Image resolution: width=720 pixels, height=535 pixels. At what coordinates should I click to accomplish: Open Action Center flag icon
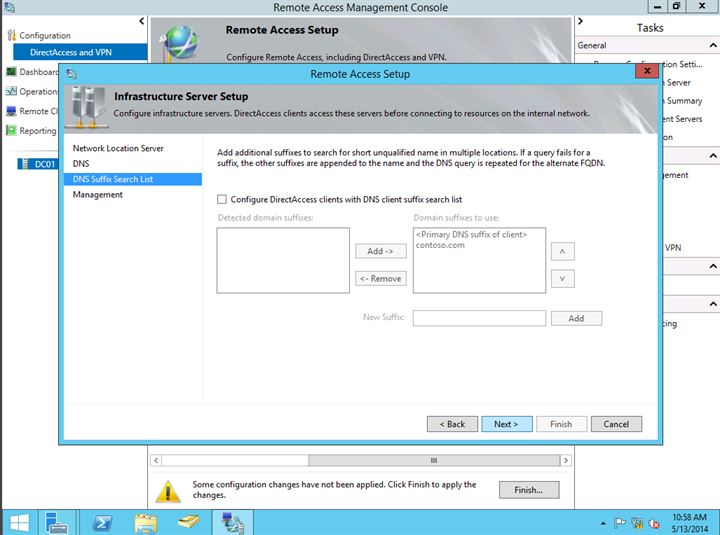(619, 523)
